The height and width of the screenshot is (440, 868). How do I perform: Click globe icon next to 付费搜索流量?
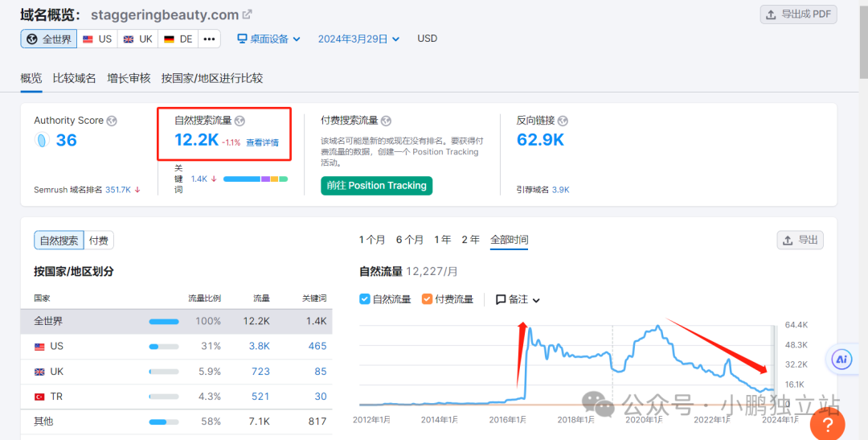coord(387,121)
